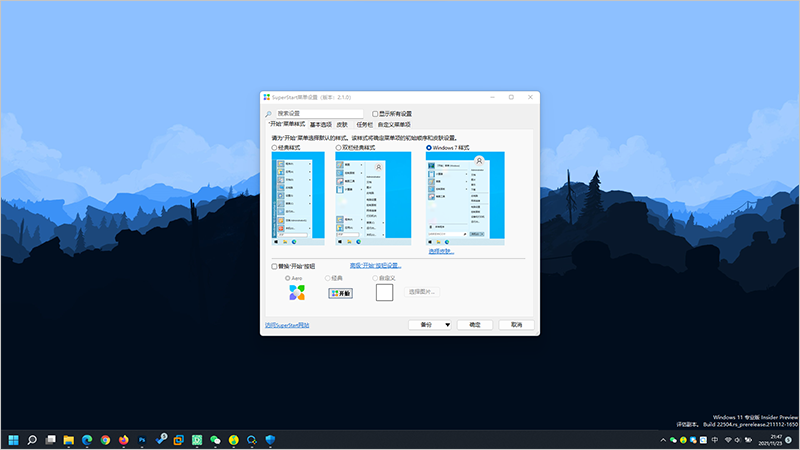
Task: Click the classic style menu preview thumbnail
Action: 298,198
